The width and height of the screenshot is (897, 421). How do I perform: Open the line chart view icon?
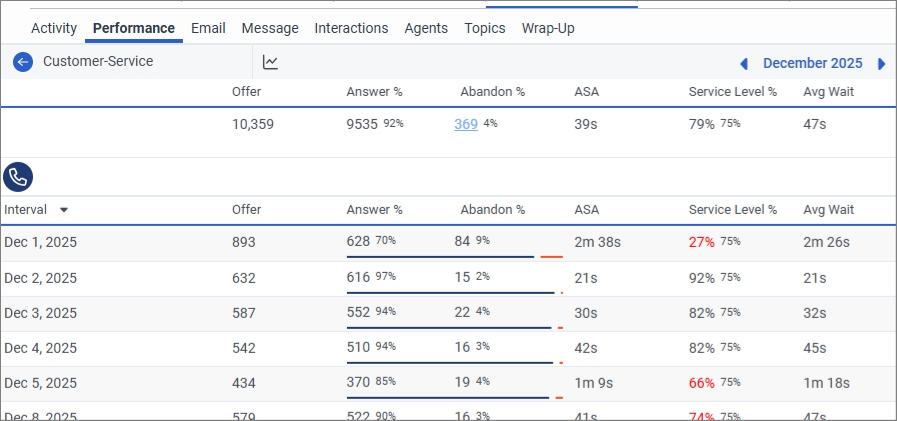(271, 62)
